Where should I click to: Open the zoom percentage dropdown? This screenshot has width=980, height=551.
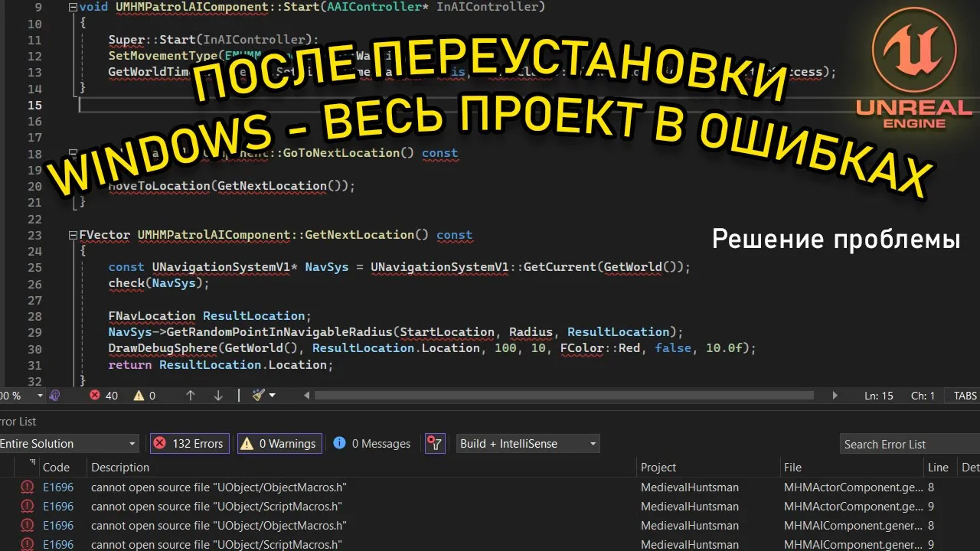click(39, 396)
